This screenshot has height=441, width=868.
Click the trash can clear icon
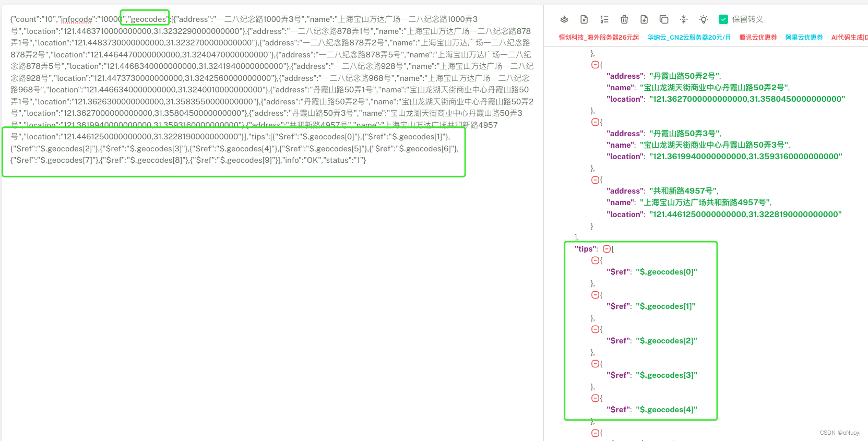624,19
